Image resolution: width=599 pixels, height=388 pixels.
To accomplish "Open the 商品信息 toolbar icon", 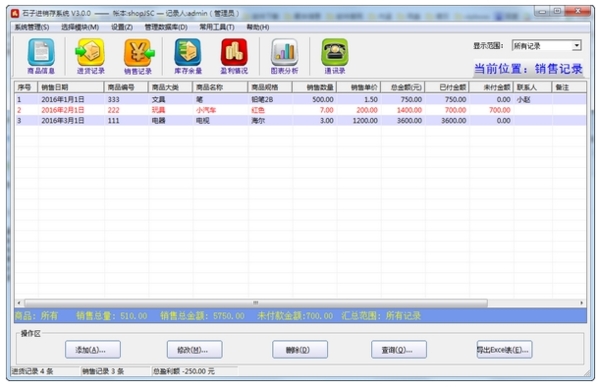I will 41,56.
